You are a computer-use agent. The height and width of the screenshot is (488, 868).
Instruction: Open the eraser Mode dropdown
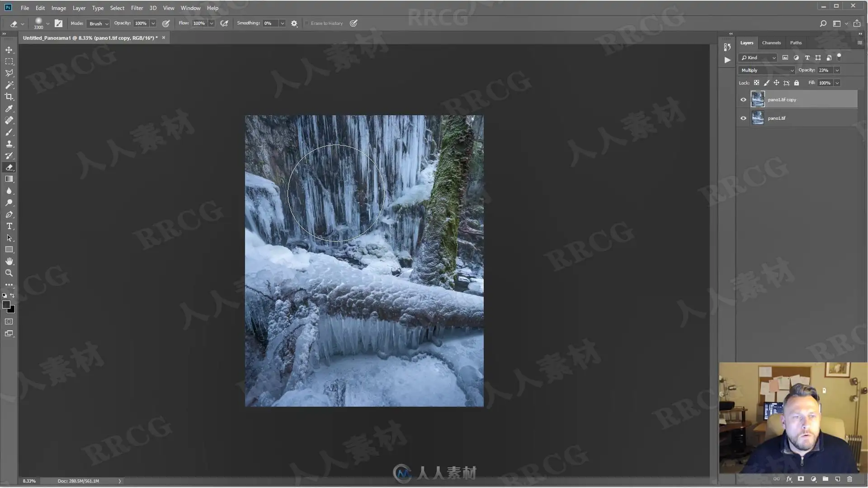pyautogui.click(x=98, y=23)
